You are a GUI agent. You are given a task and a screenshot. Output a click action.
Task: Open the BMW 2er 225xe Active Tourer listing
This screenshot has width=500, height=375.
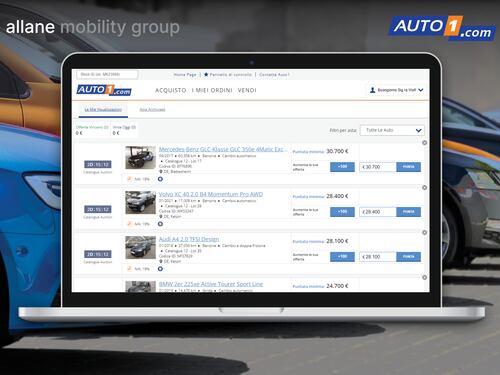click(x=211, y=284)
